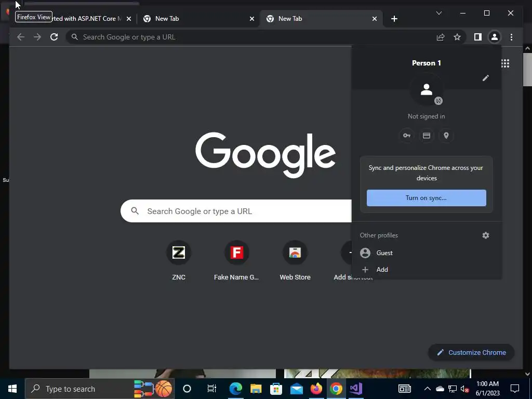The height and width of the screenshot is (399, 532).
Task: Click the muted volume tray icon
Action: (464, 389)
